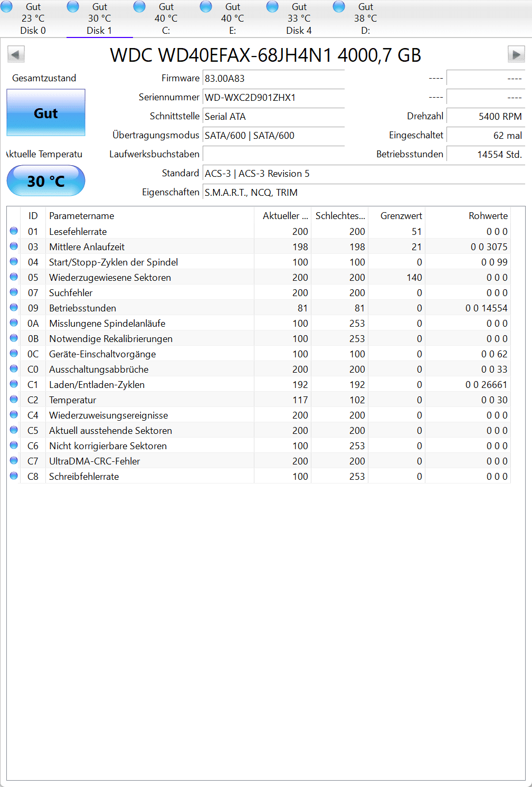Click status icon of Start/Stopp-Zyklen row

coord(14,261)
